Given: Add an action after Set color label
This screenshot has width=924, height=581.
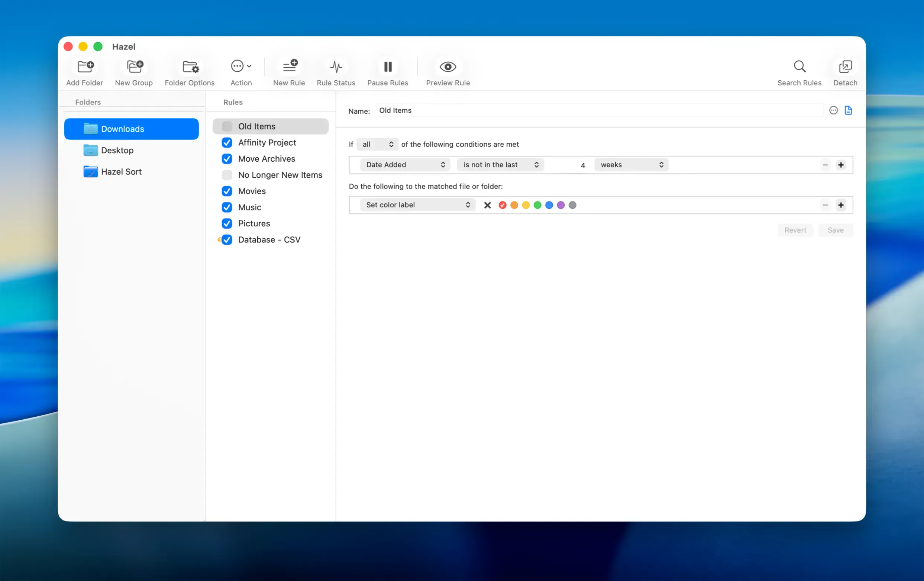Looking at the screenshot, I should point(841,205).
